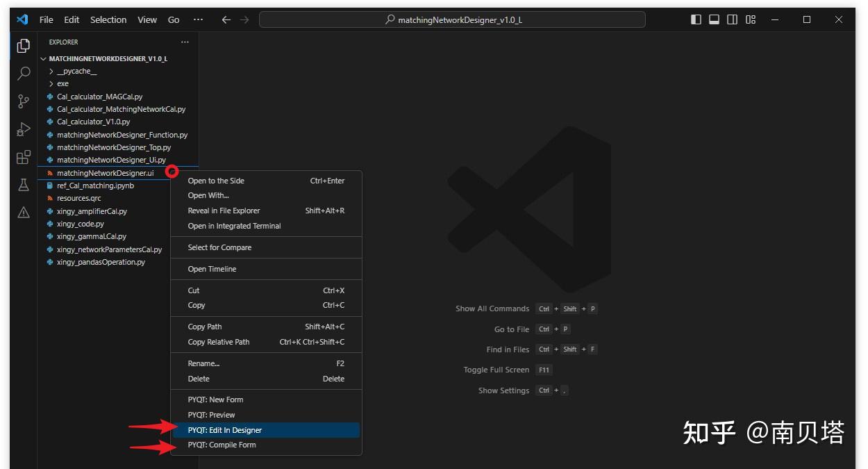Choose Open in Integrated Terminal
868x469 pixels.
tap(266, 226)
